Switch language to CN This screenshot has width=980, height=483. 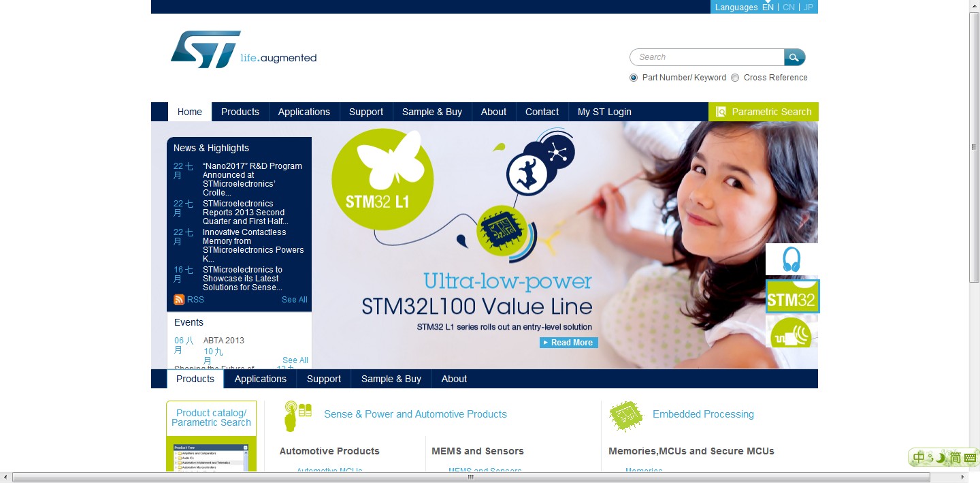(789, 7)
